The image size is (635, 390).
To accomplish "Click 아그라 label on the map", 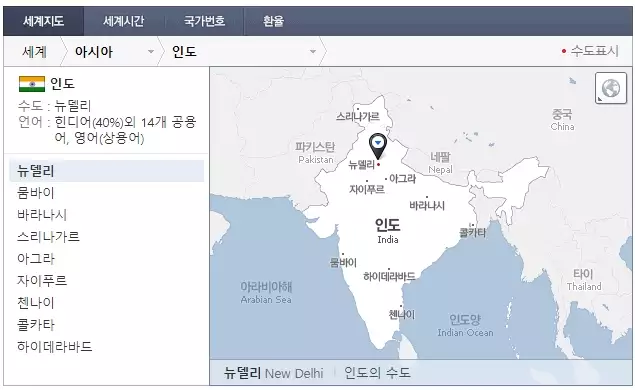I will (402, 179).
